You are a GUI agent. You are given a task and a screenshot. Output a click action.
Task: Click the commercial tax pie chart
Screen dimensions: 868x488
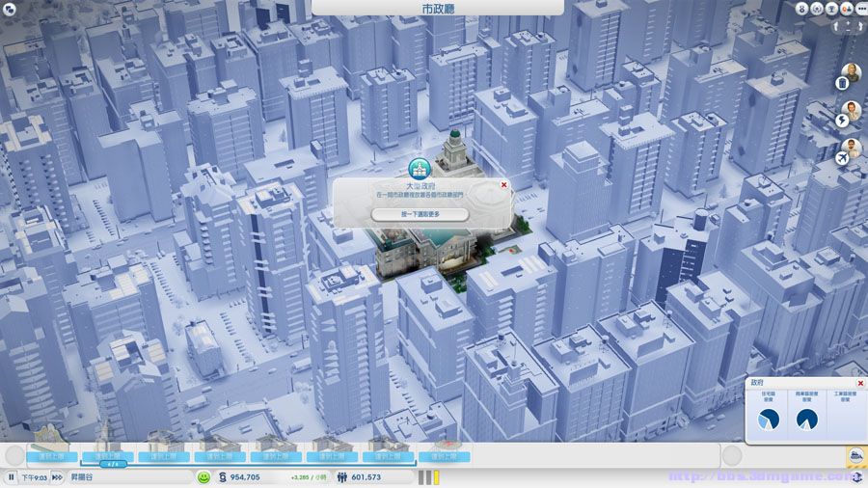click(x=806, y=420)
